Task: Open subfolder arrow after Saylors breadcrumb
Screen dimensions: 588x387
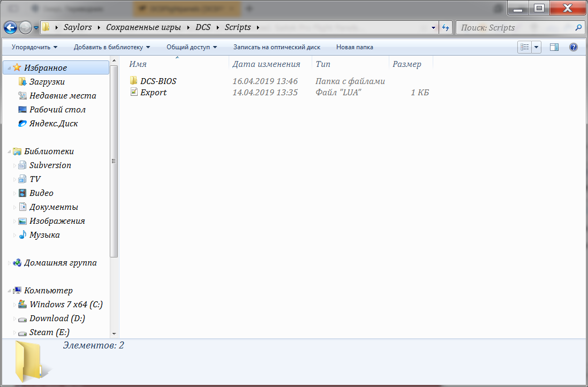Action: point(99,27)
